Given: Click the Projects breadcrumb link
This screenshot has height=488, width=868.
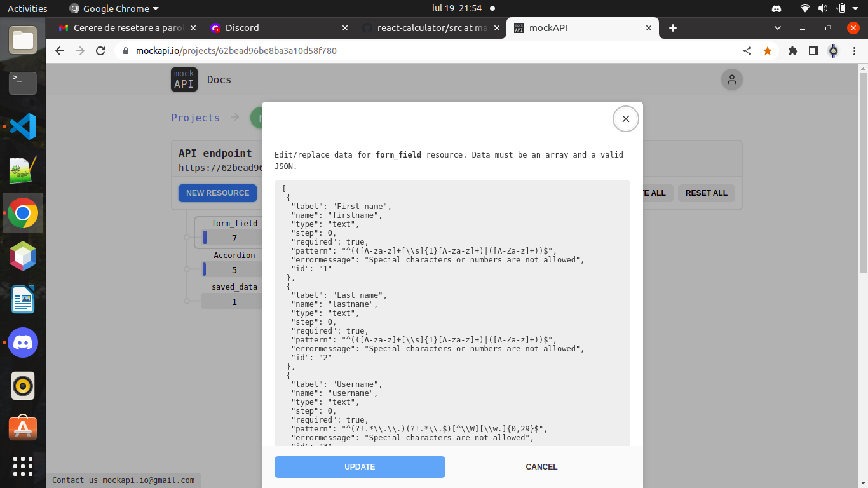Looking at the screenshot, I should tap(195, 118).
